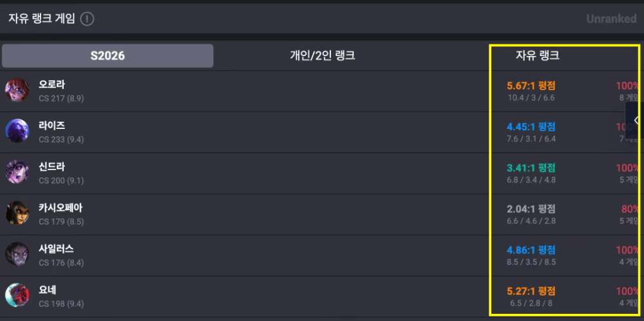Click the 오로라 champion portrait icon
Viewport: 644px width, 321px height.
tap(17, 90)
